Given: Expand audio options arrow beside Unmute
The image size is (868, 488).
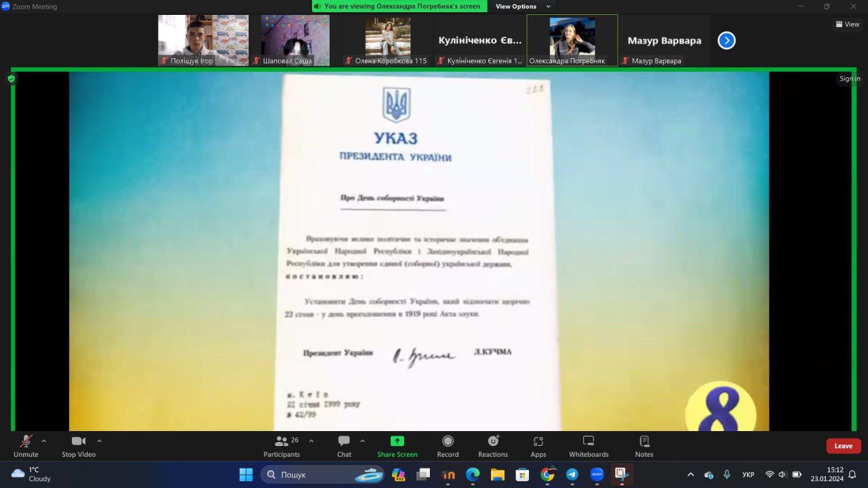Looking at the screenshot, I should 44,441.
